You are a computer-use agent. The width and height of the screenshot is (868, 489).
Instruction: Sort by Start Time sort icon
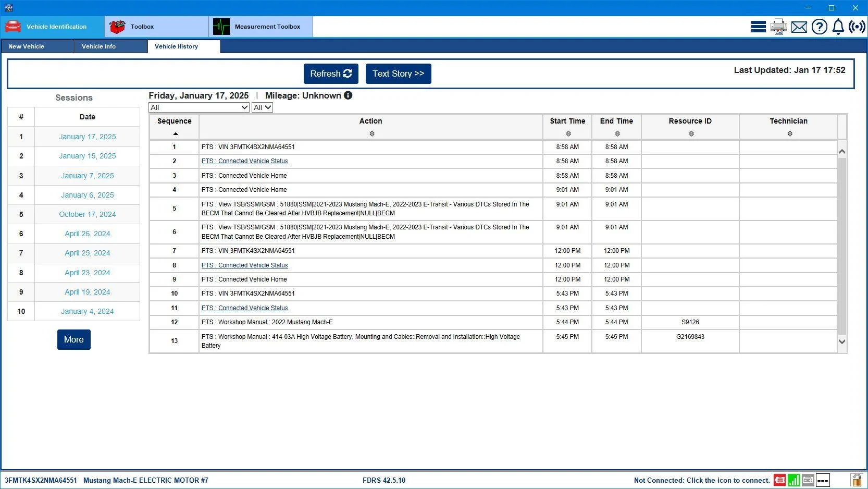click(x=568, y=134)
